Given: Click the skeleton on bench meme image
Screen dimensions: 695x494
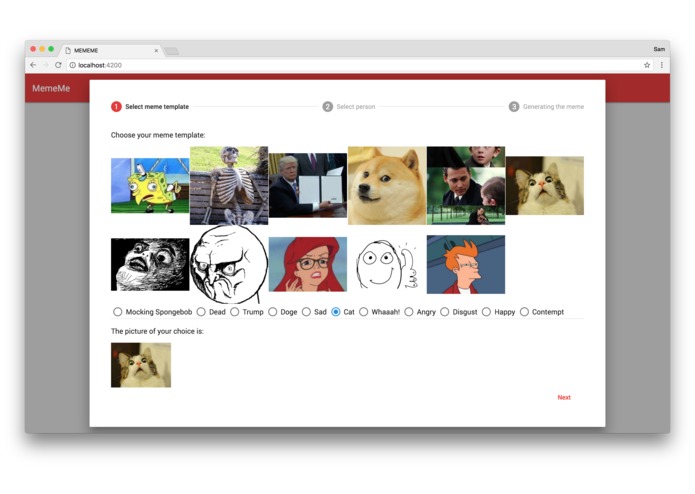Looking at the screenshot, I should point(229,186).
